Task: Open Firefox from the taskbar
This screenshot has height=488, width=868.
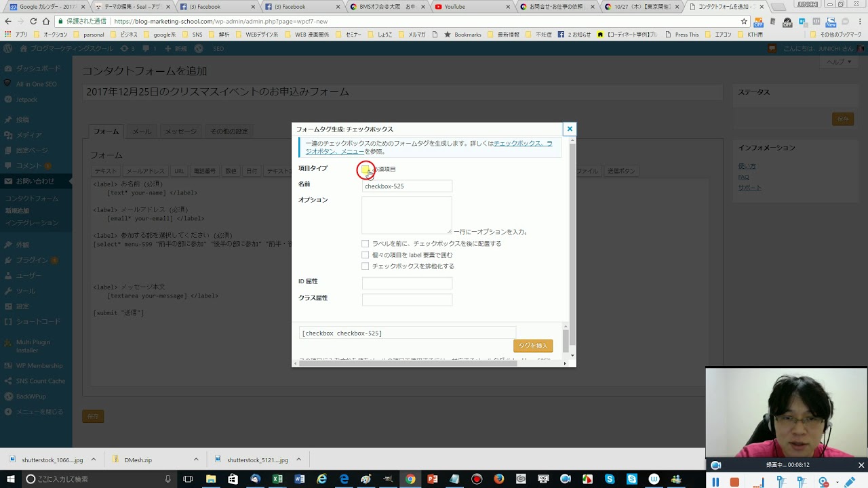Action: click(x=499, y=479)
